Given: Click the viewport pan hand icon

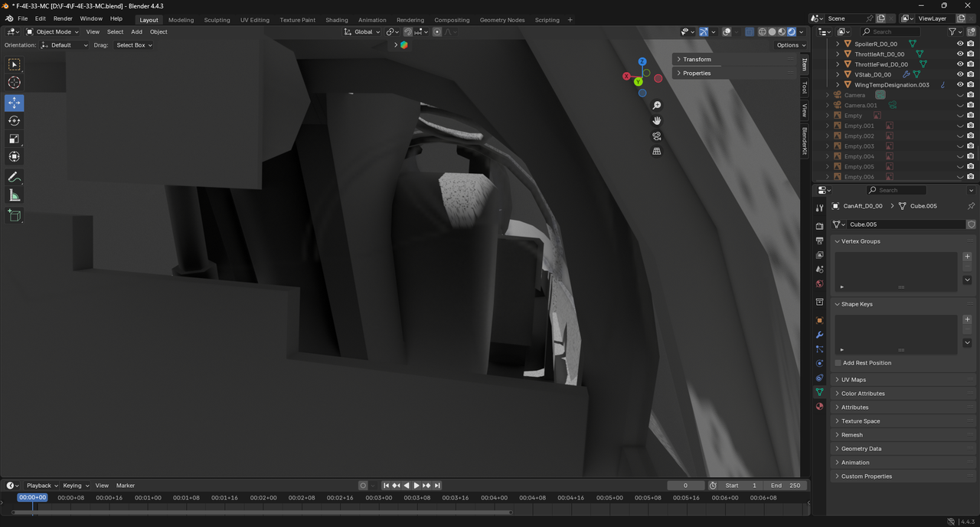Looking at the screenshot, I should click(656, 121).
